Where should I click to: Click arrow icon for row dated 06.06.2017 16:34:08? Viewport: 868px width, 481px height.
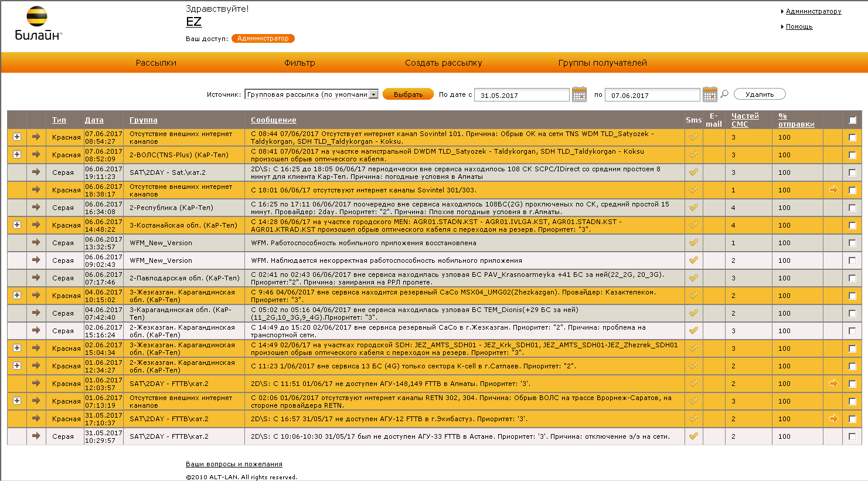[36, 207]
